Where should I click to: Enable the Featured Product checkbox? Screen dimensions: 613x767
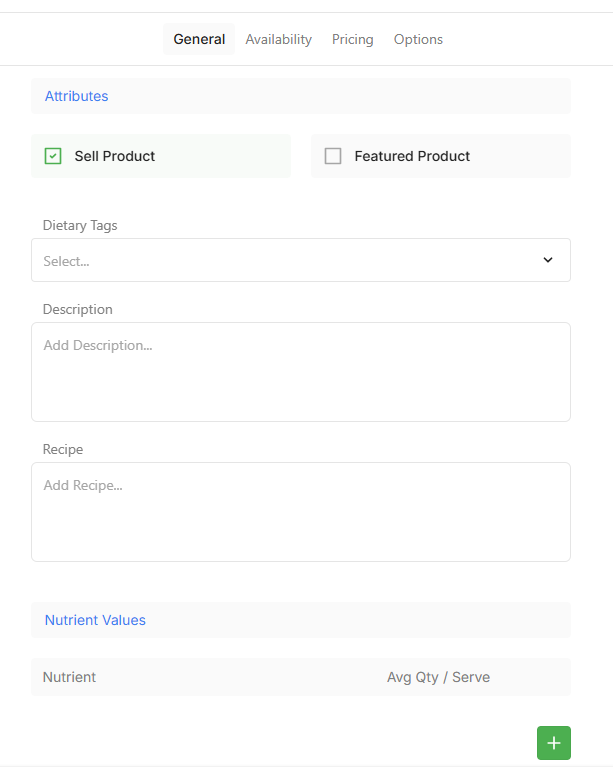333,156
